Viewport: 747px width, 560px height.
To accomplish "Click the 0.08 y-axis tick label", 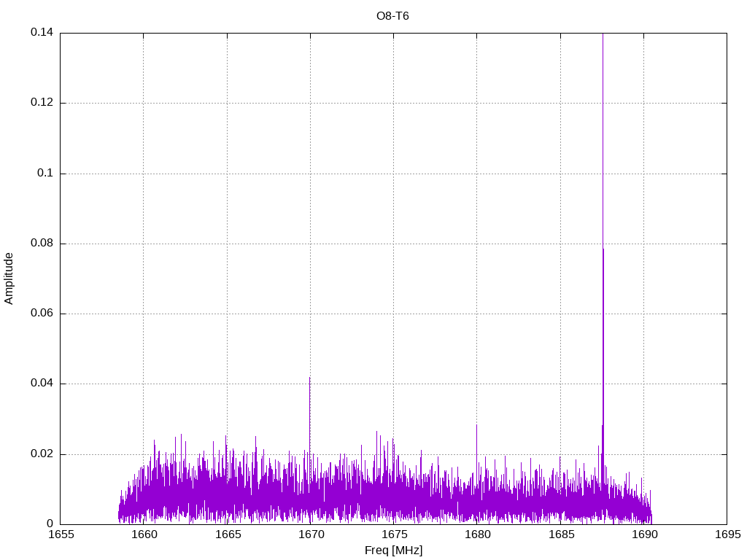I will [x=42, y=244].
